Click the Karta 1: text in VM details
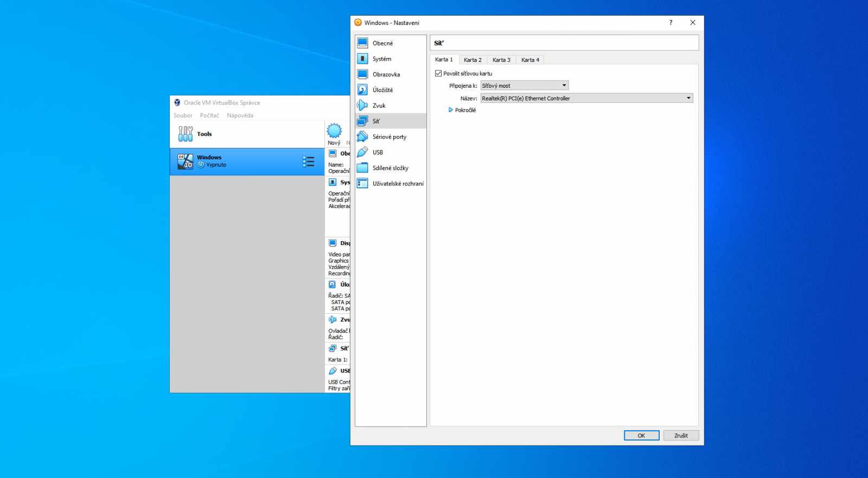The width and height of the screenshot is (868, 478). (337, 360)
